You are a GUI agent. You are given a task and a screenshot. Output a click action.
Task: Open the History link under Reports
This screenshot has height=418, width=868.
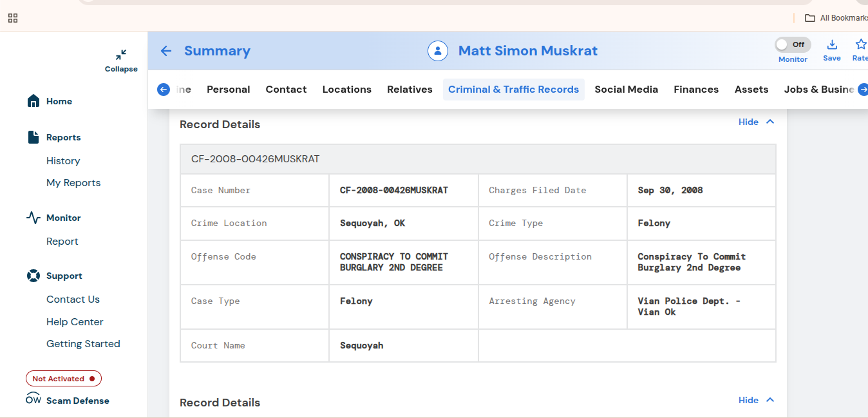tap(63, 161)
